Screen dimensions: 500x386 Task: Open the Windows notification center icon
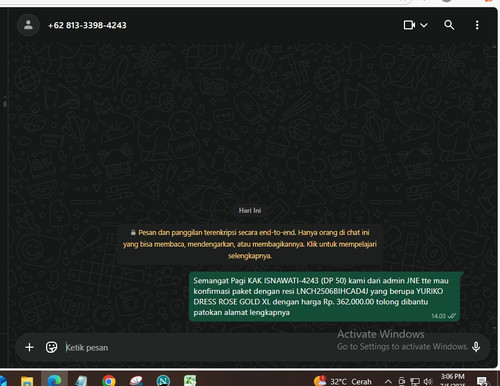[482, 381]
